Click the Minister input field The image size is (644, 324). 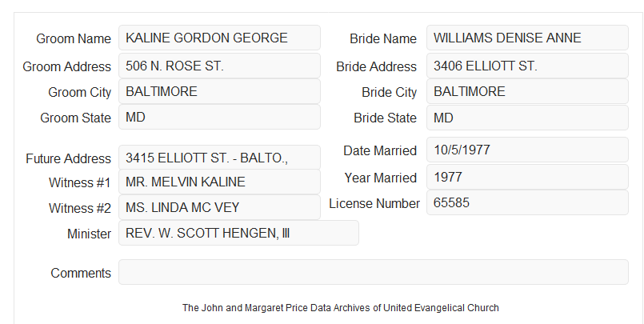[x=238, y=233]
